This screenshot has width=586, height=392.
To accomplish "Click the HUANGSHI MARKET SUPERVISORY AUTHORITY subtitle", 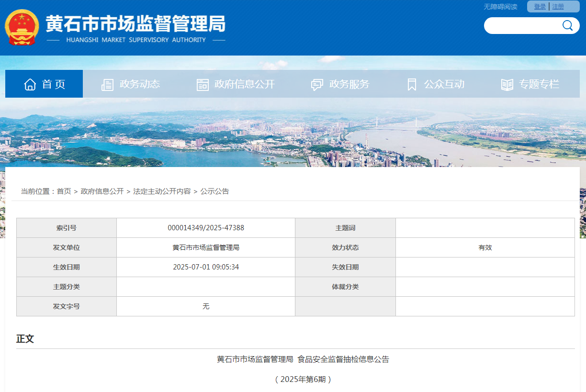I will coord(136,40).
